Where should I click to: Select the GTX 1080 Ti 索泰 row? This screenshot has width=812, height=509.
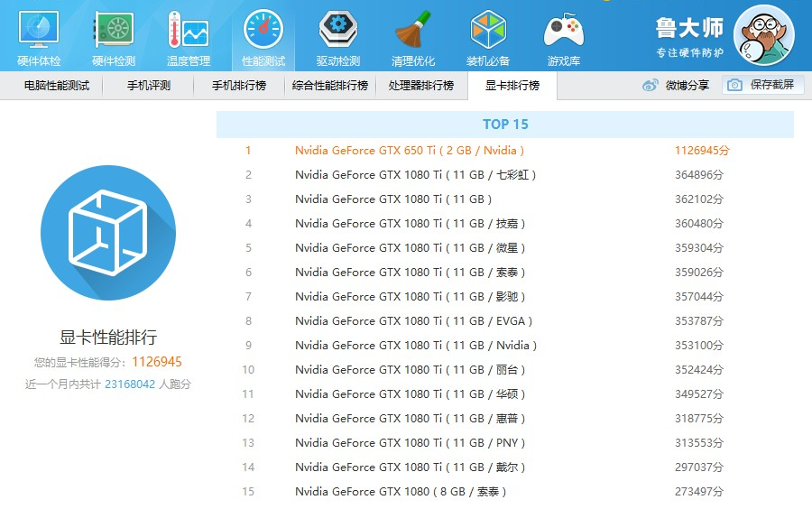[505, 272]
